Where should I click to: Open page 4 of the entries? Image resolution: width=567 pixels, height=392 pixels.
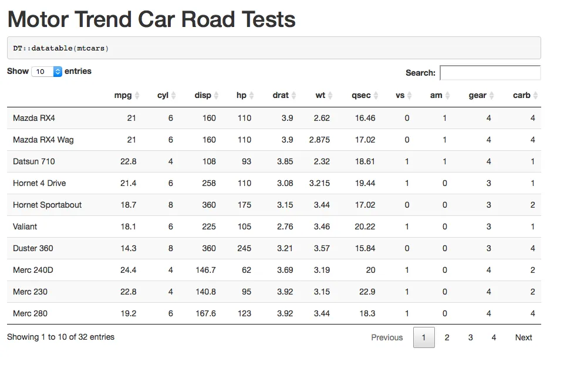tap(494, 337)
